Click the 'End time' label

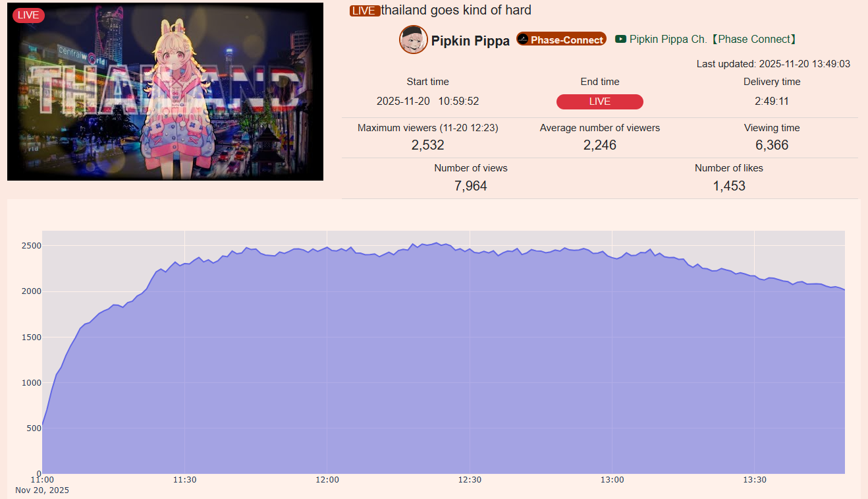pyautogui.click(x=600, y=82)
